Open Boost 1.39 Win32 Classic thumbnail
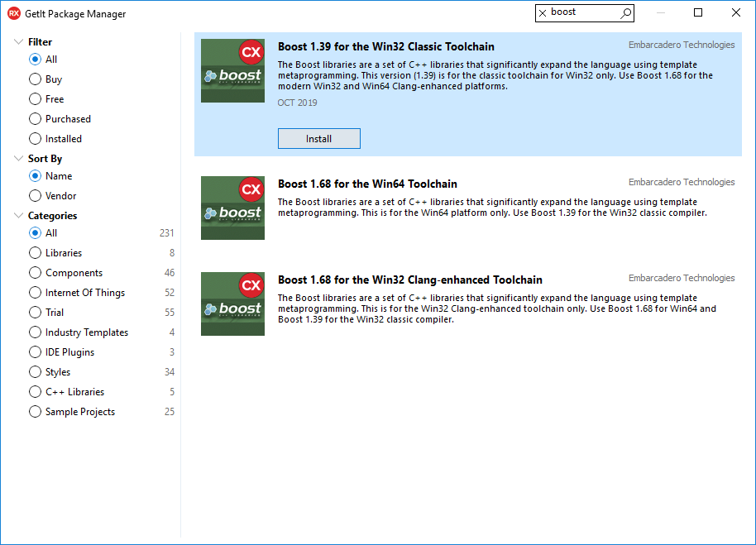 click(232, 70)
